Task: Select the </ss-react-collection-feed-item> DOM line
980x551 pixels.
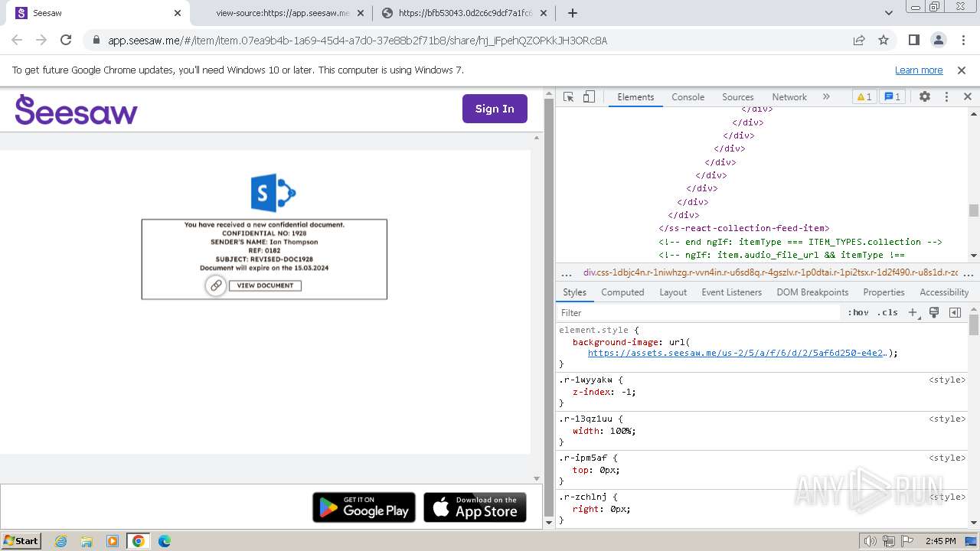Action: [744, 228]
